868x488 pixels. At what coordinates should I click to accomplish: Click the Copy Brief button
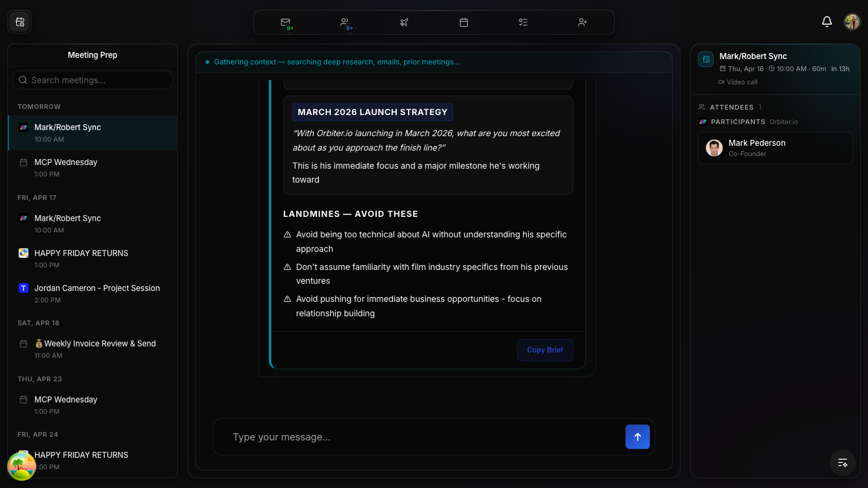(545, 350)
